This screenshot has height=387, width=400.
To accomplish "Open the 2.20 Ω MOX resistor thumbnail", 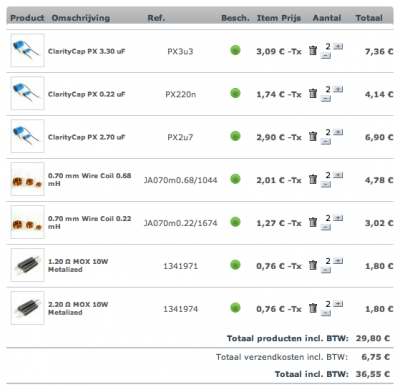I will pyautogui.click(x=27, y=308).
